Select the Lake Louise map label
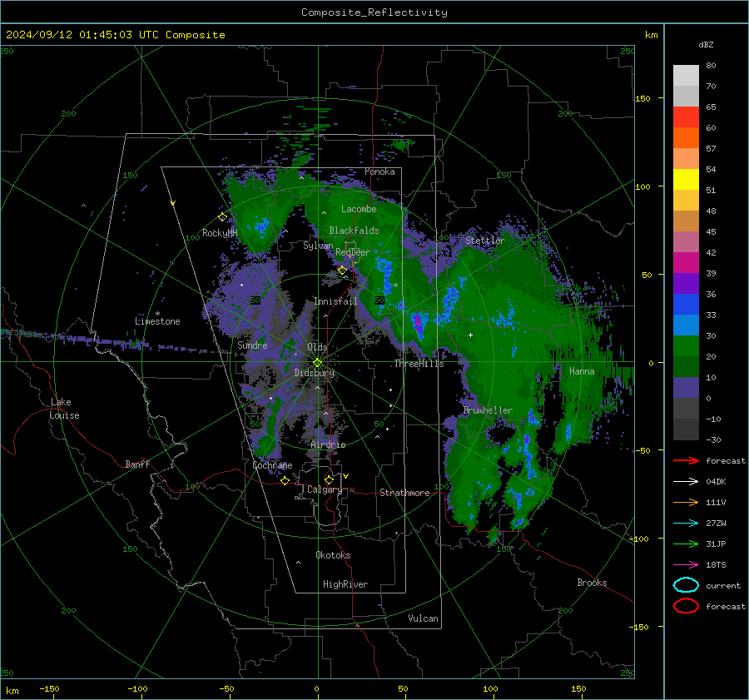749x700 pixels. 64,409
